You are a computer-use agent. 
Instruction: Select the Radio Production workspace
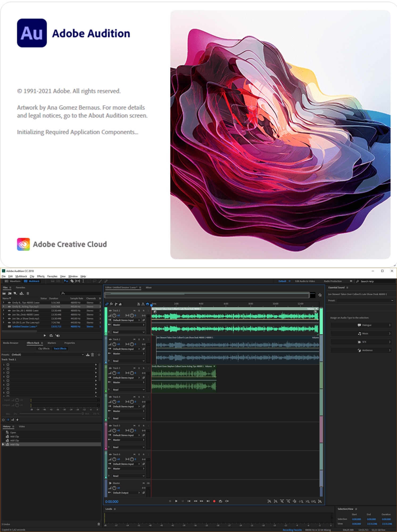[333, 281]
